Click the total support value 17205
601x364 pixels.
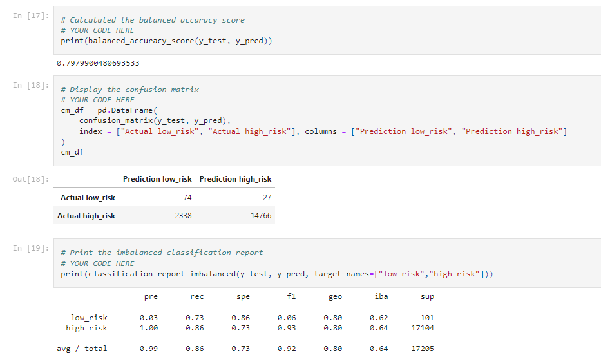click(423, 349)
